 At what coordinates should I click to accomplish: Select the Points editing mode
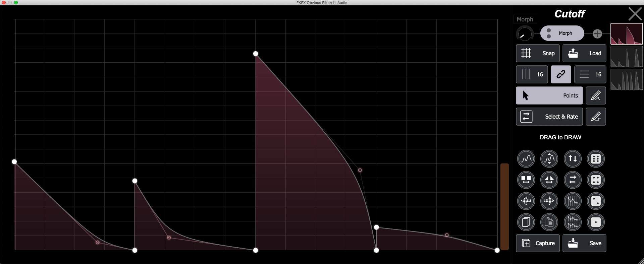pos(549,95)
